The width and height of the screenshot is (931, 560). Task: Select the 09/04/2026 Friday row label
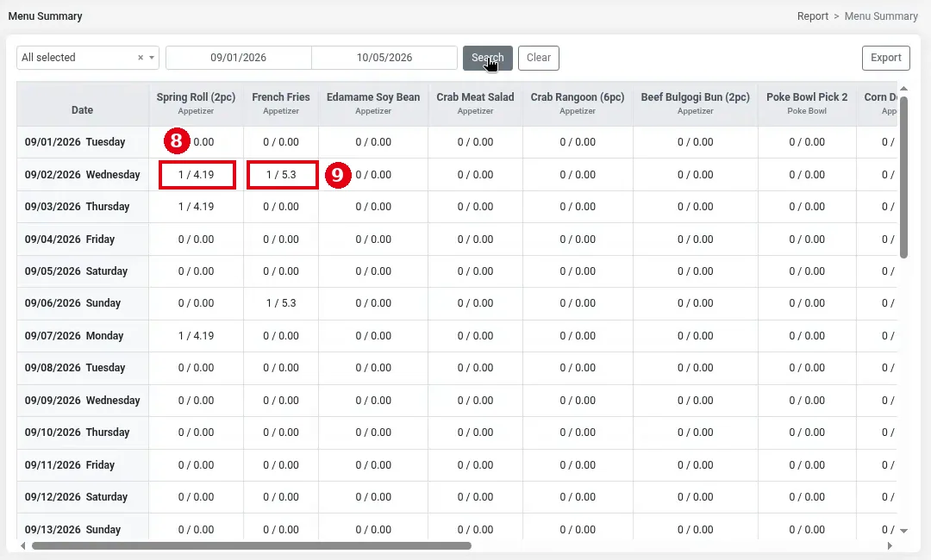pos(70,239)
